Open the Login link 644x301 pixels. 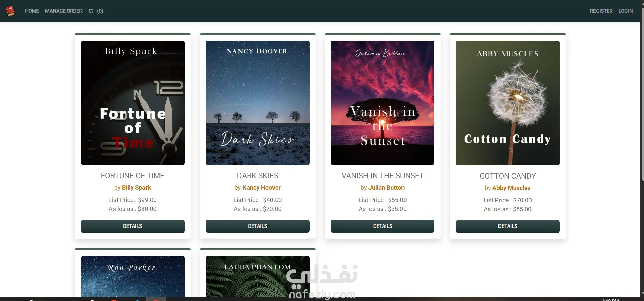point(625,11)
